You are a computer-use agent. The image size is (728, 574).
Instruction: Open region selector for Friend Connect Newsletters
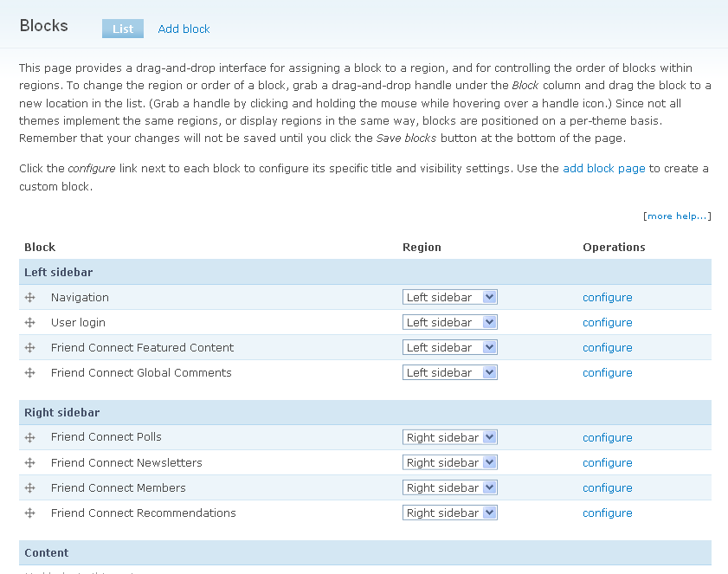(449, 462)
